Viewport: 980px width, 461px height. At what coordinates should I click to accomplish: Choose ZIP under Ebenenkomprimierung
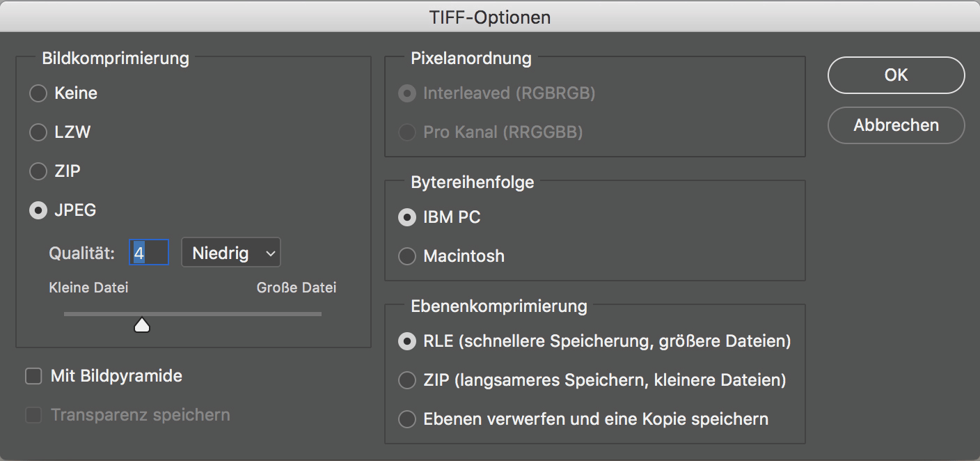[x=406, y=380]
